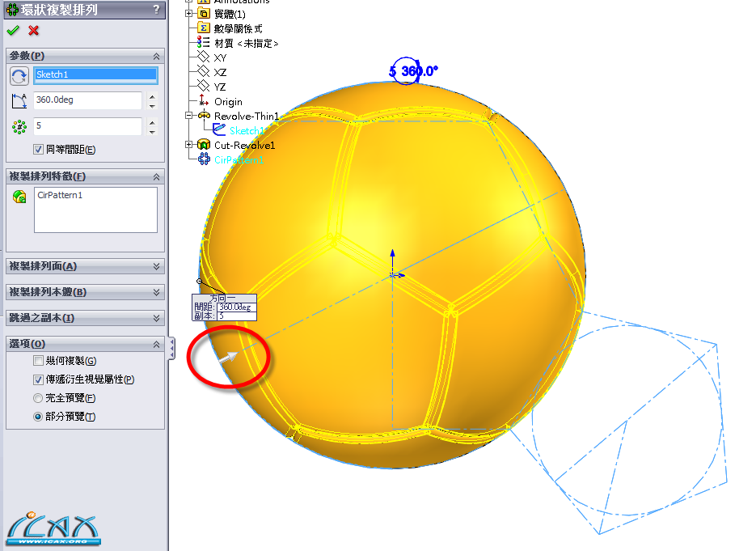Toggle 傳遞衍生視覺屬性 checkbox
Screen dimensions: 756x551
click(39, 379)
